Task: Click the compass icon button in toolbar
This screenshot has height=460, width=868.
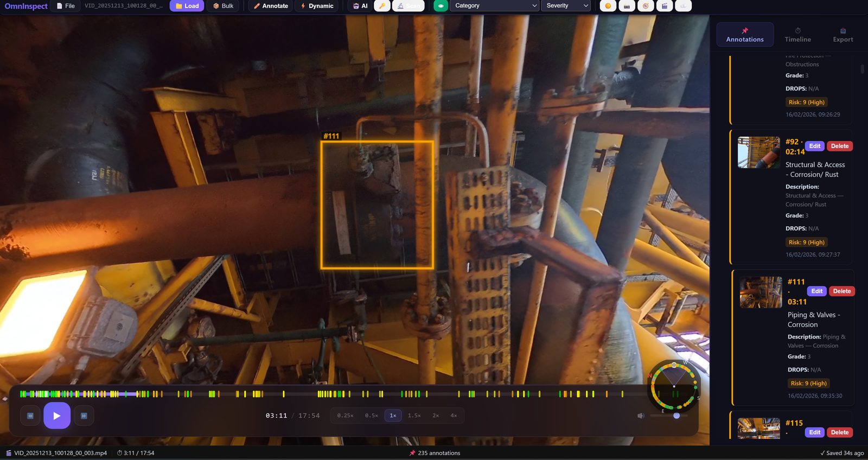Action: 646,6
